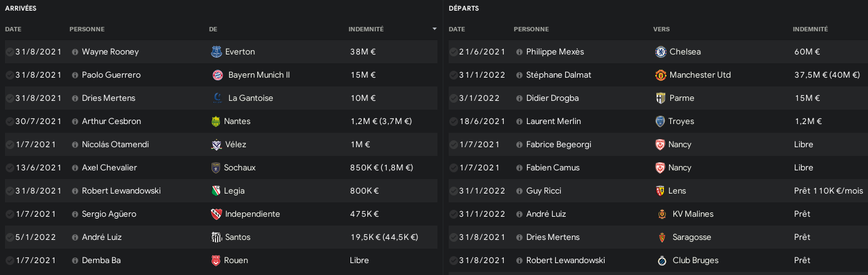Sort arrivals by the Date column header
Screen dimensions: 868x275
click(13, 29)
